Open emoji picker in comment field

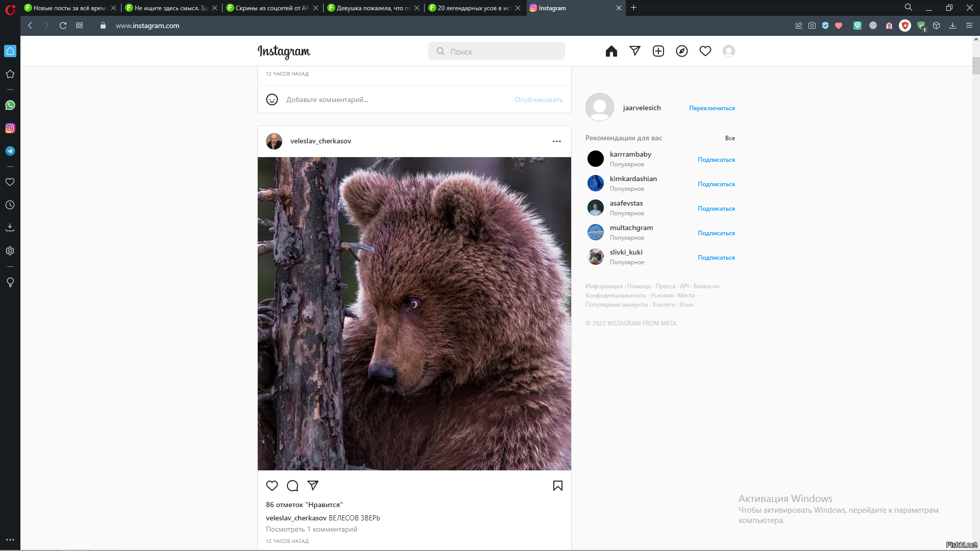coord(272,99)
